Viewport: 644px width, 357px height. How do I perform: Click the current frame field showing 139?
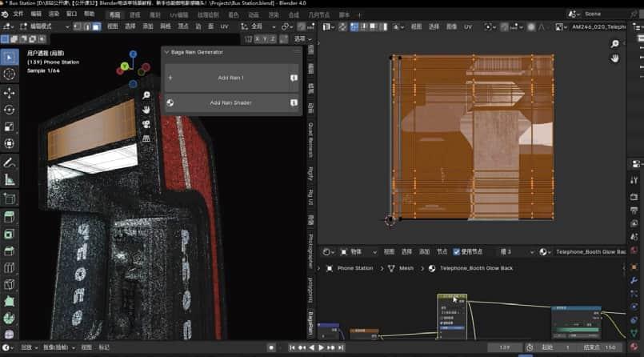[x=505, y=347]
